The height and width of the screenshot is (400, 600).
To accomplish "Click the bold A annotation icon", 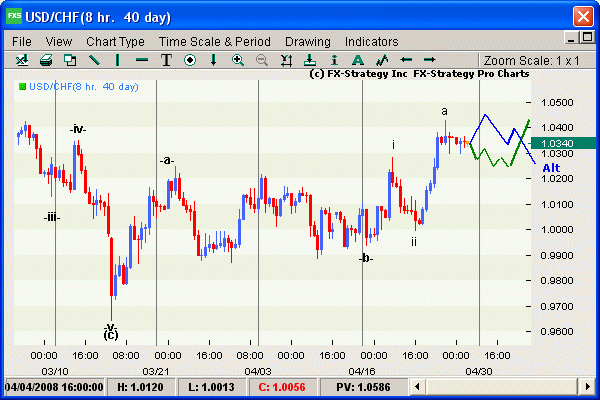I will pos(357,60).
